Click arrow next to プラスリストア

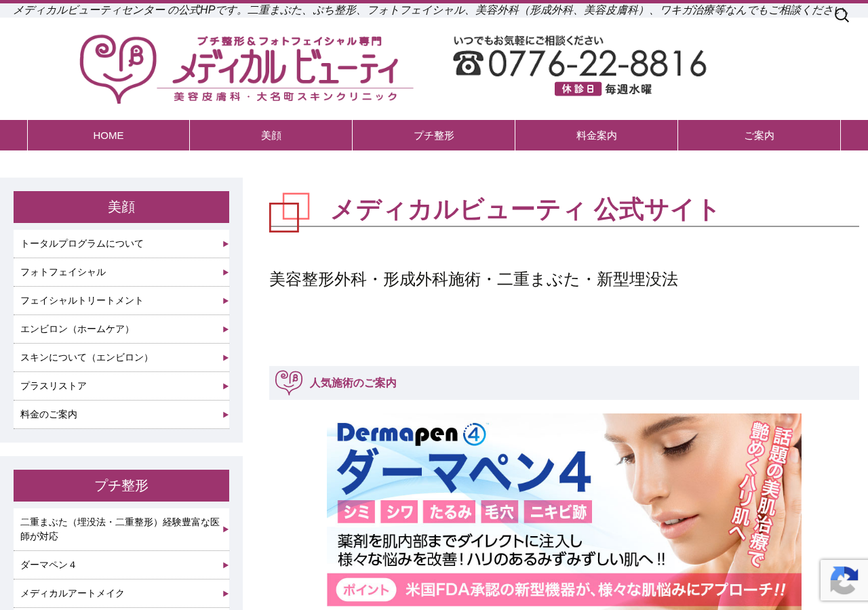click(x=226, y=386)
